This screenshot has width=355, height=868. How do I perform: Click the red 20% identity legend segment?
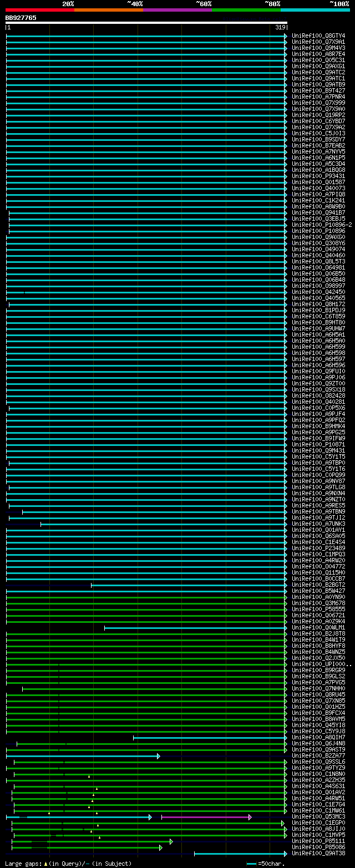(39, 10)
